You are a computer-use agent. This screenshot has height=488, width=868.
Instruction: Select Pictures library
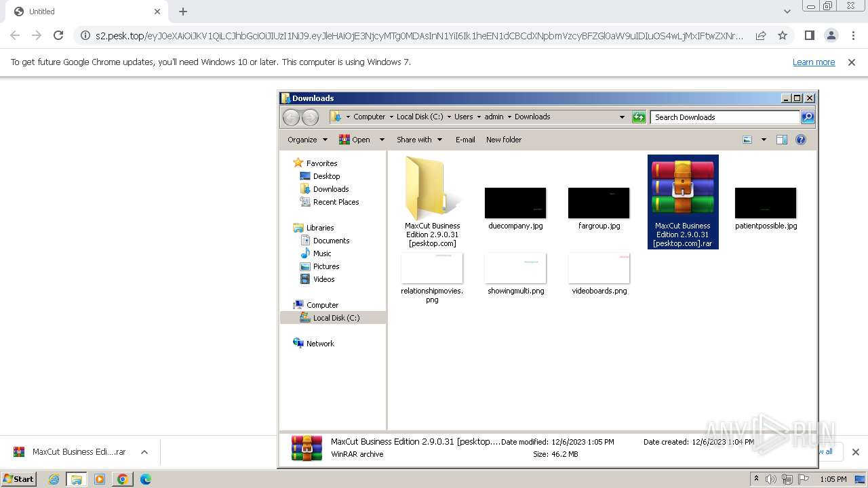pyautogui.click(x=325, y=266)
